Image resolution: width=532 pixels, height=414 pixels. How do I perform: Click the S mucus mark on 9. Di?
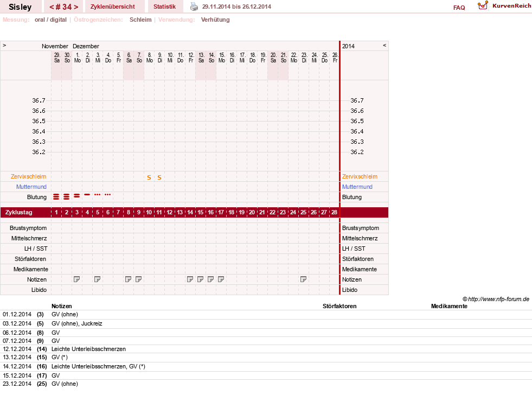point(159,177)
